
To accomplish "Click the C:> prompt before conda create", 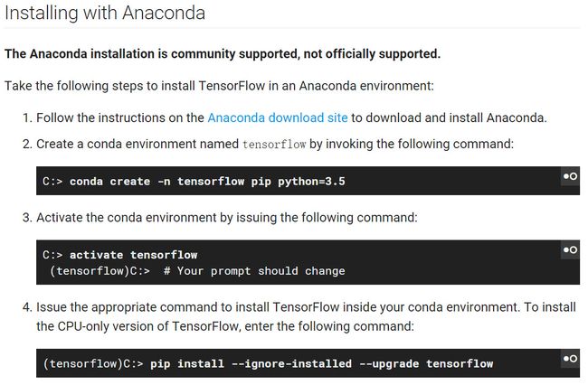I will [x=52, y=182].
